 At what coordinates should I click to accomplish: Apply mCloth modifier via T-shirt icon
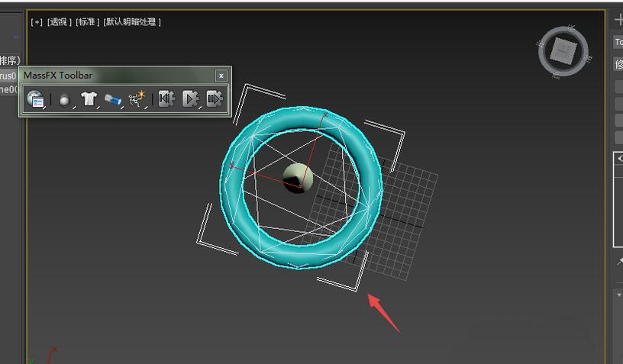click(x=89, y=98)
